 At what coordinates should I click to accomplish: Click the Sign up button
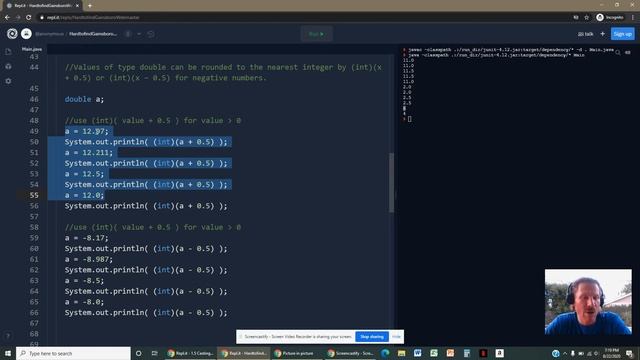tap(622, 34)
